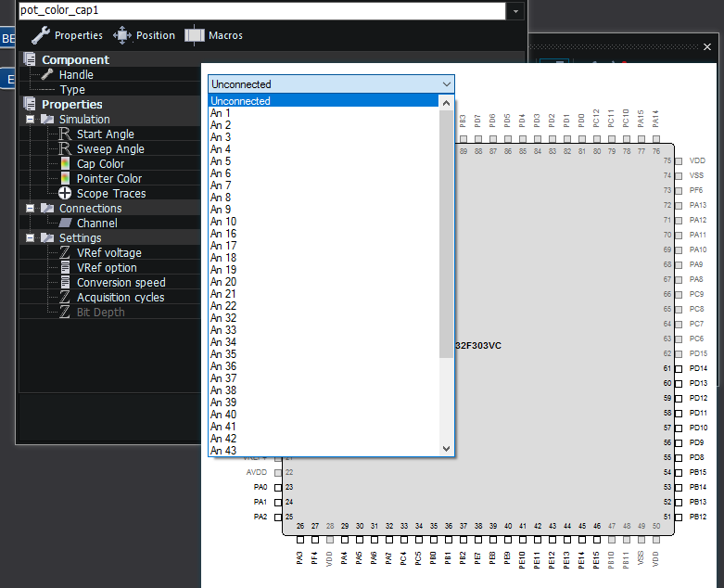Open the component name dropdown arrow
The width and height of the screenshot is (724, 588).
coord(515,10)
